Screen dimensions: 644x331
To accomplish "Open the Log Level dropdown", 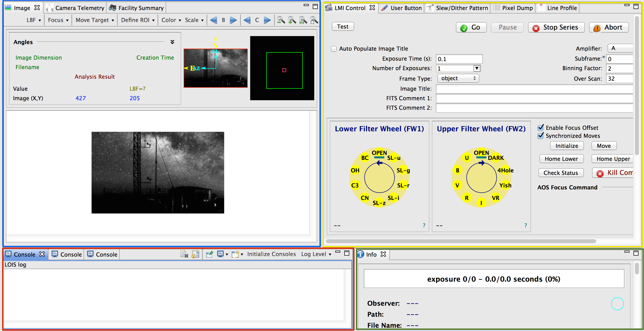I will (x=316, y=254).
